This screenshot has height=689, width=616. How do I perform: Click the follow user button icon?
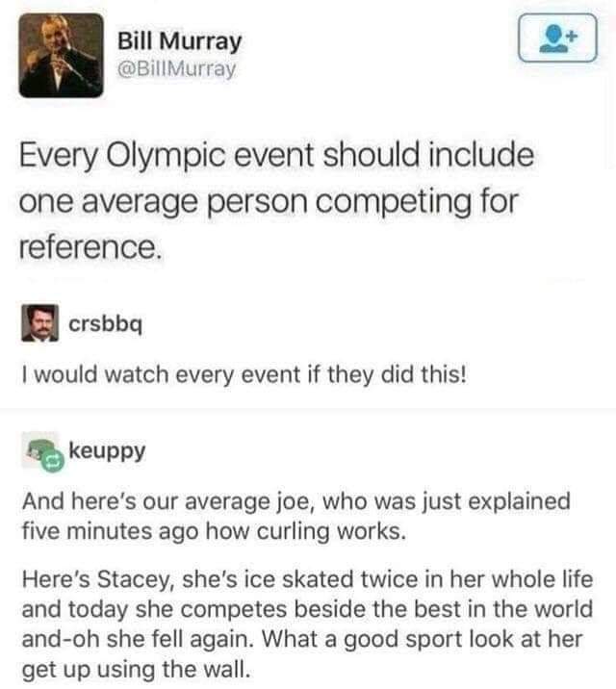tap(557, 39)
